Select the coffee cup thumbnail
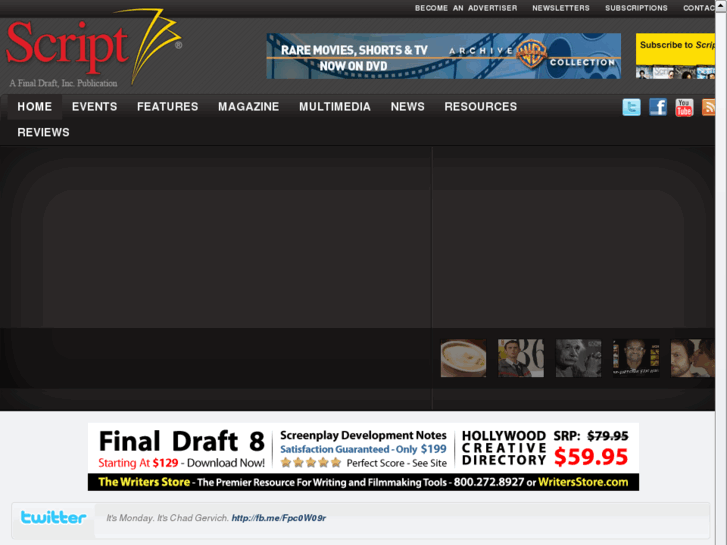The image size is (727, 545). tap(463, 358)
